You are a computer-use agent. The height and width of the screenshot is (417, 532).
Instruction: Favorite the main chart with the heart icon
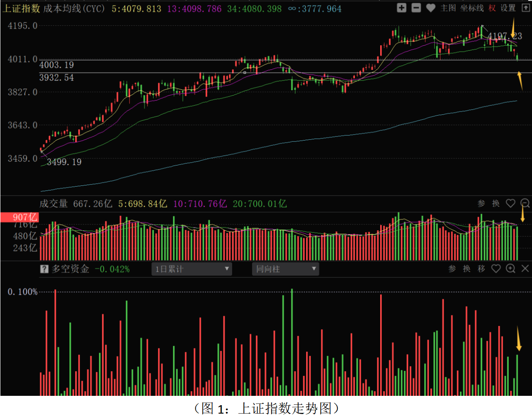click(431, 8)
